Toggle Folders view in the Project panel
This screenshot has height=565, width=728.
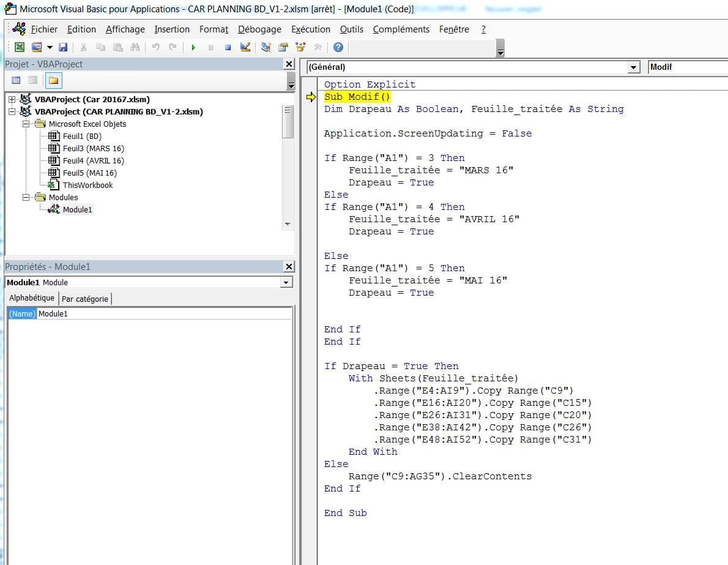[x=53, y=80]
